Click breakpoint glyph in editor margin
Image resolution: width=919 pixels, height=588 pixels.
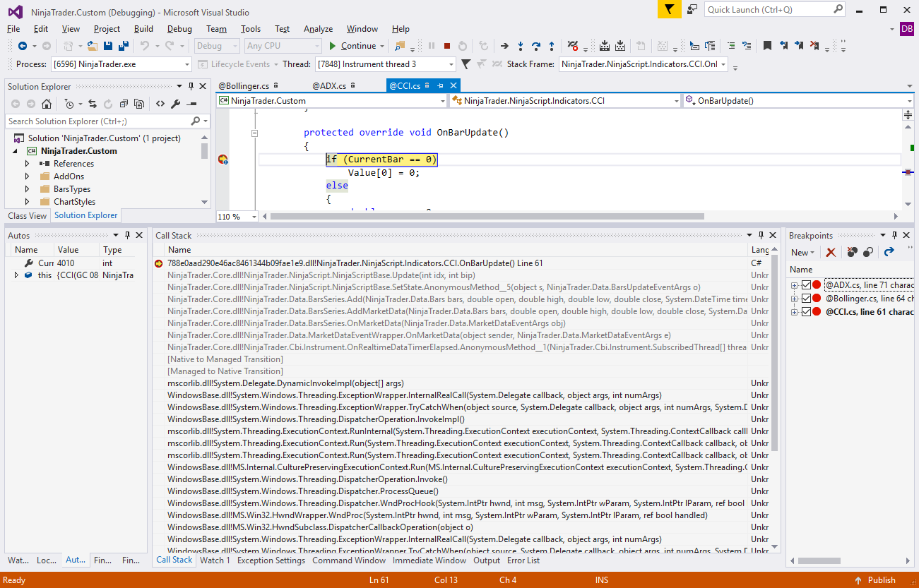[223, 160]
